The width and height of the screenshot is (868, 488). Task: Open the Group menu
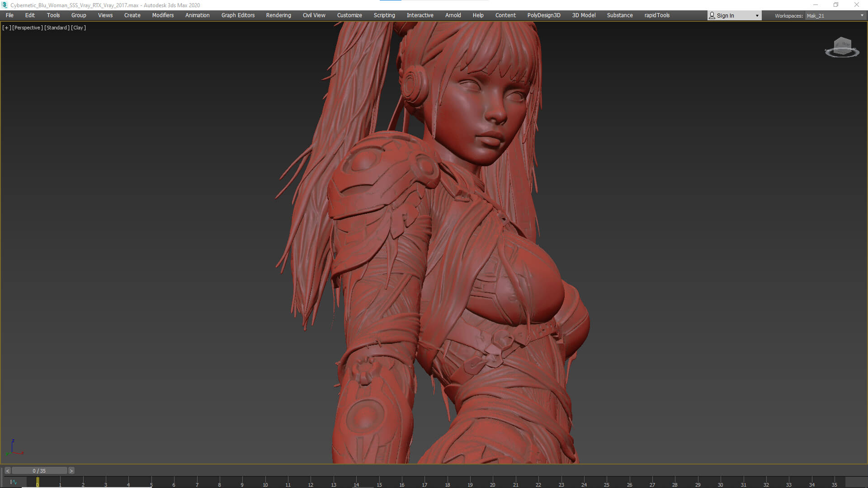[79, 15]
